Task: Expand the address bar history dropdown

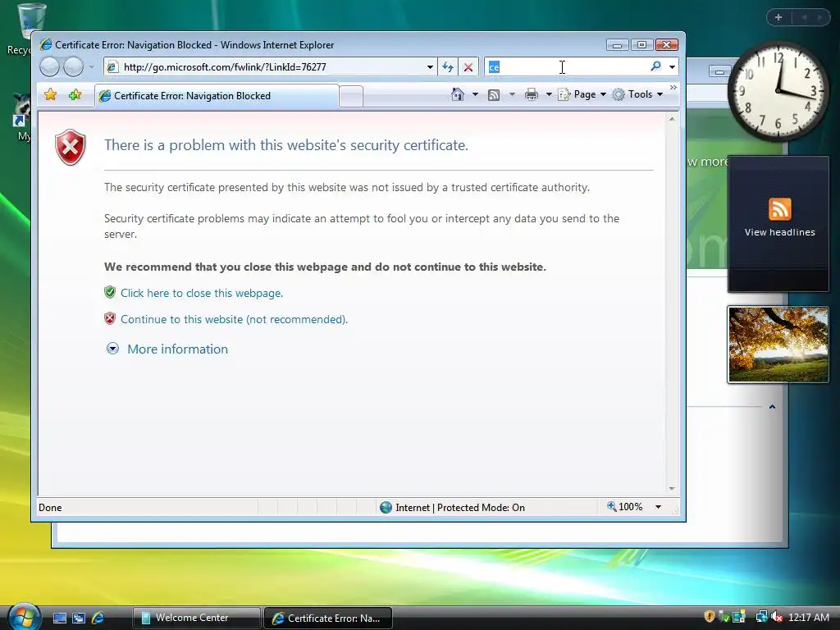Action: pos(430,67)
